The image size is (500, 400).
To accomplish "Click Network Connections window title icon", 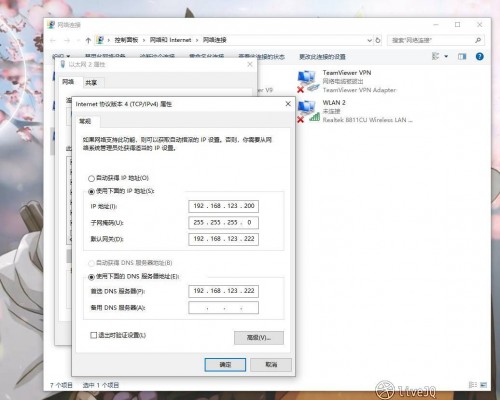I will 51,24.
